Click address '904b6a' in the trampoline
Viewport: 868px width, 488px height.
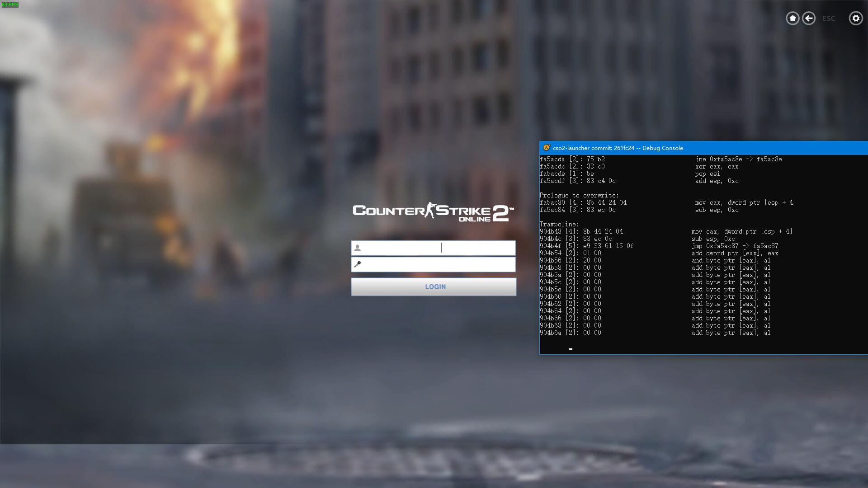coord(550,333)
